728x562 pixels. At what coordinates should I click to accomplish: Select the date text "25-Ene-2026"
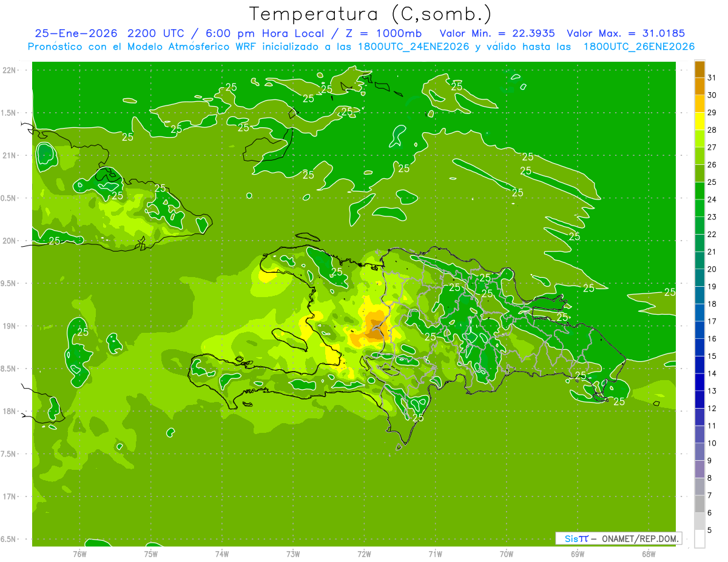click(x=76, y=33)
